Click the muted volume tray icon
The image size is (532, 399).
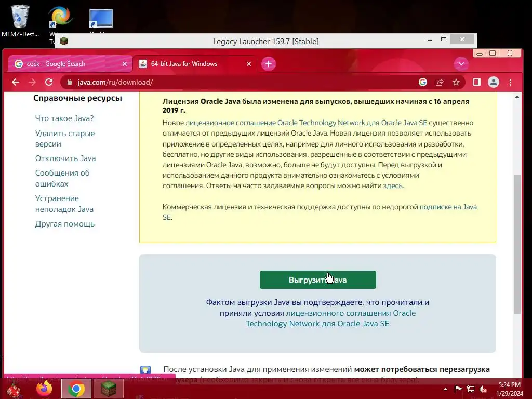(x=483, y=389)
